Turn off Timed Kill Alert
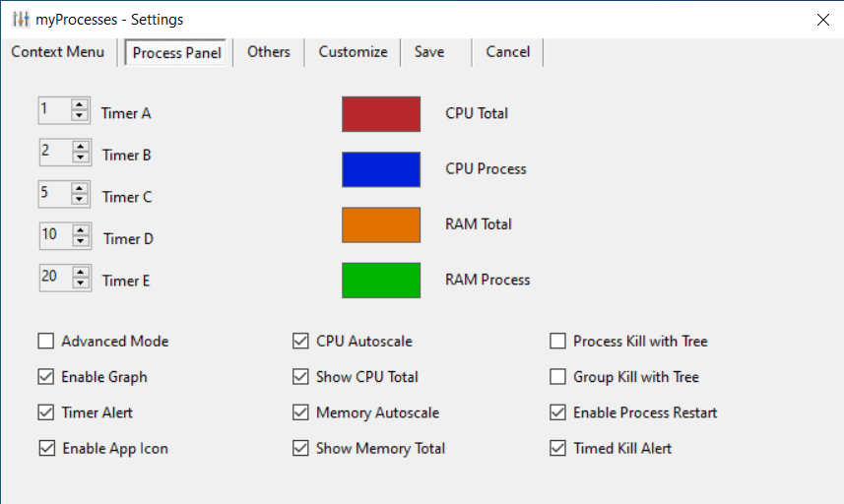The image size is (844, 504). pos(557,448)
